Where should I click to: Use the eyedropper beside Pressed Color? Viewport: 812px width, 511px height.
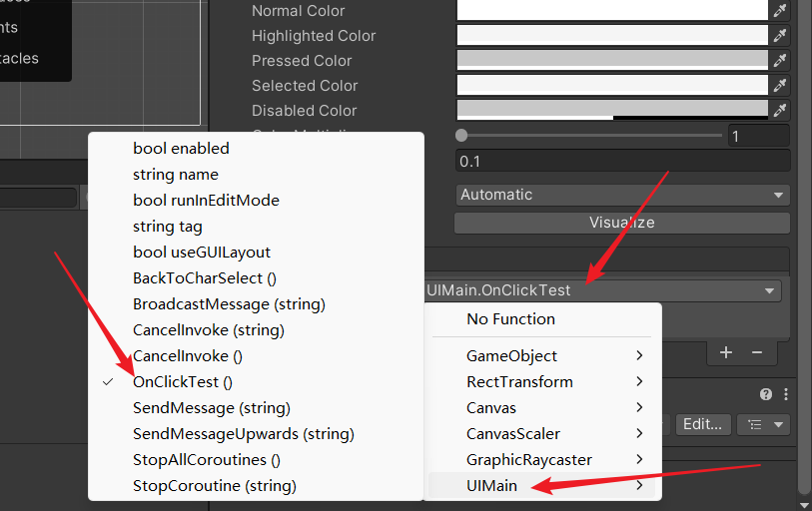pyautogui.click(x=780, y=60)
